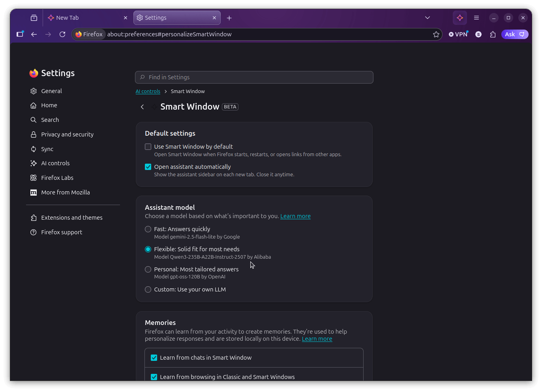Image resolution: width=542 pixels, height=392 pixels.
Task: Focus the Find in Settings search field
Action: pyautogui.click(x=254, y=77)
